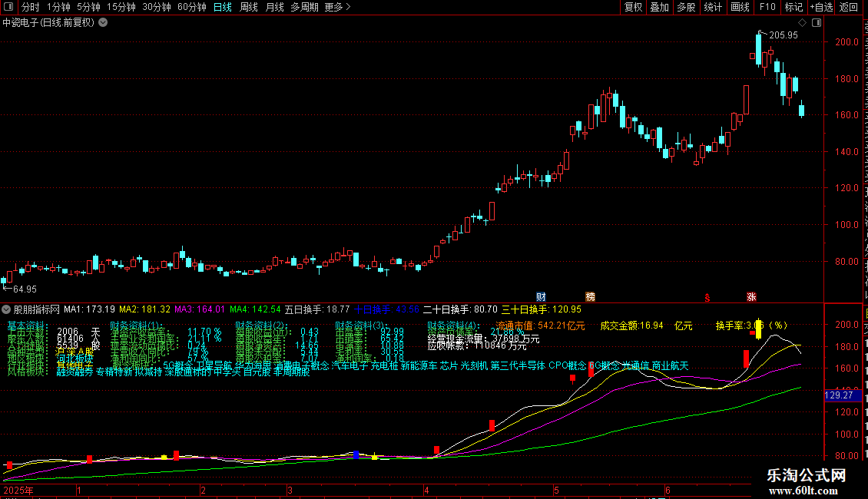Click 成交金额:16.94 亿元 text
The height and width of the screenshot is (499, 868).
pyautogui.click(x=647, y=326)
